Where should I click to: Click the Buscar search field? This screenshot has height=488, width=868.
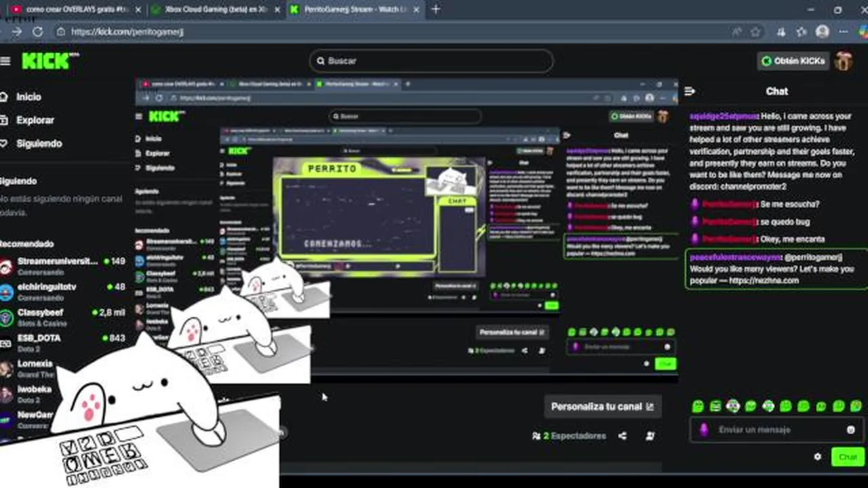tap(431, 61)
